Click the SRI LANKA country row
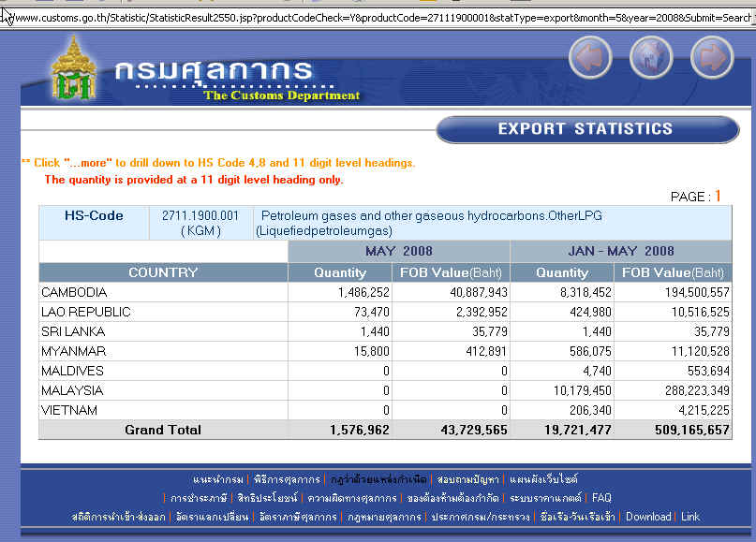The width and height of the screenshot is (756, 542). click(x=386, y=332)
